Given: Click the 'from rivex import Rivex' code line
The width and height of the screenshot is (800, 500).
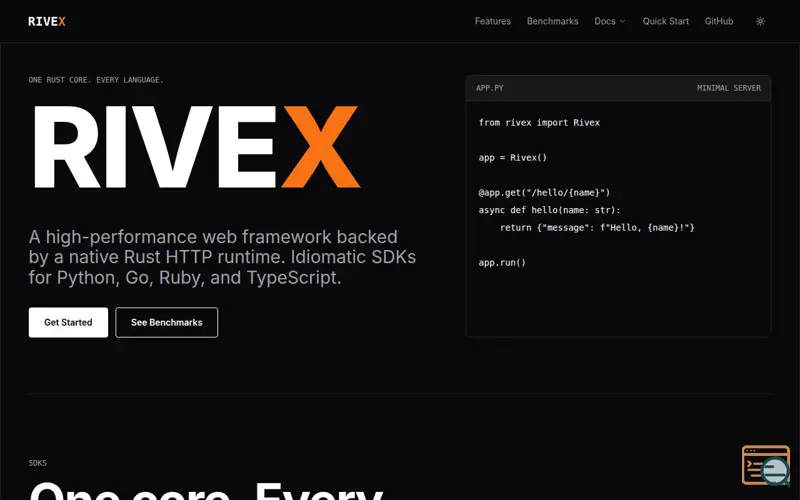Looking at the screenshot, I should (539, 123).
